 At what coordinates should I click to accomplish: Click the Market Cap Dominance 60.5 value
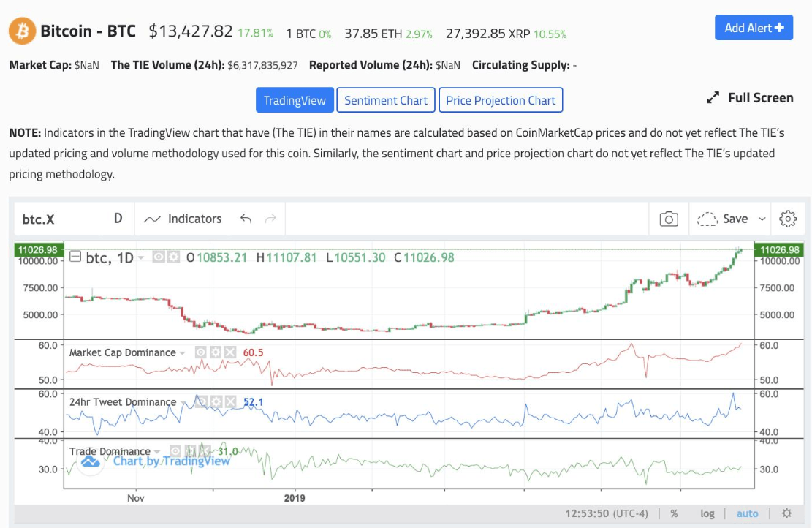coord(253,353)
